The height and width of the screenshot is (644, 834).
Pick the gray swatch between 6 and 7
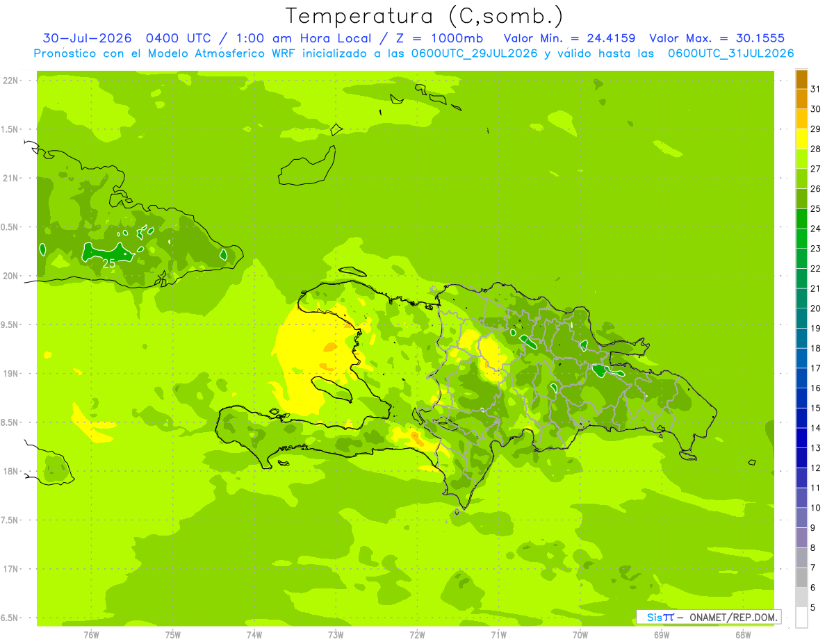point(801,577)
